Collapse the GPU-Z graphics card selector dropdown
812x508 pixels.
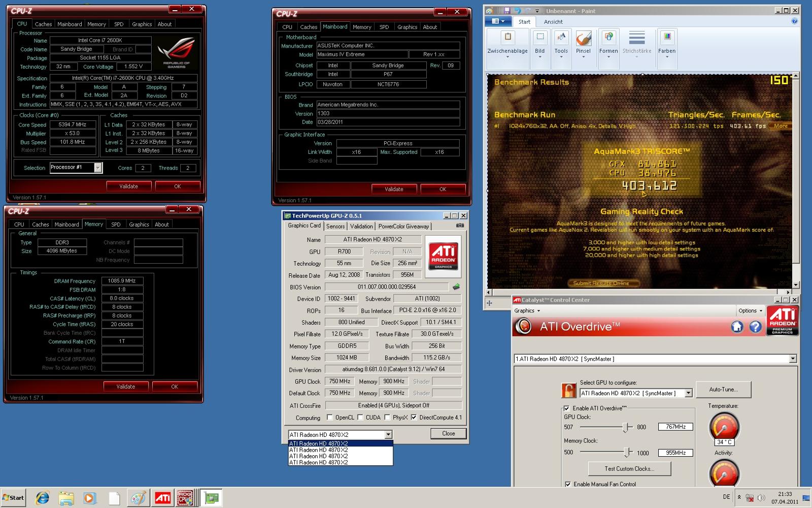[x=388, y=435]
